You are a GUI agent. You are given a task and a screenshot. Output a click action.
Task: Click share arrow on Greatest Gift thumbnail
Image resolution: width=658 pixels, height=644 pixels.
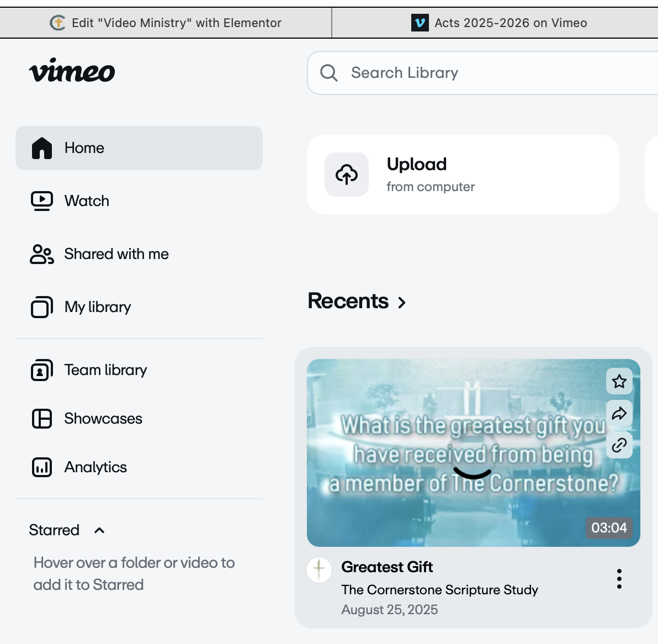tap(619, 413)
